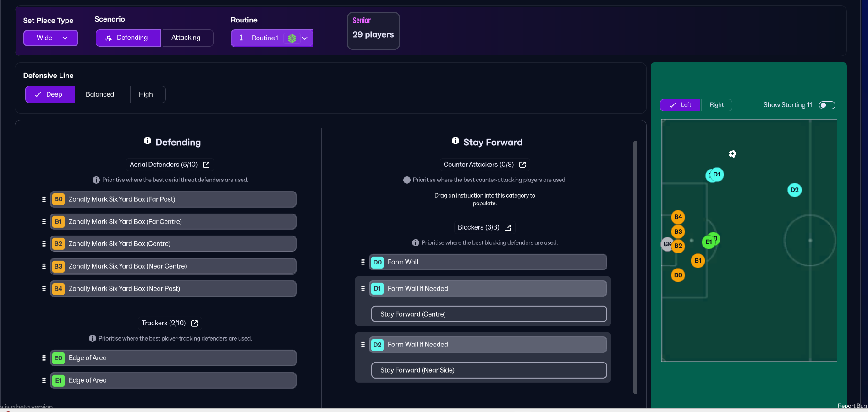Expand the Routine 1 dropdown
The height and width of the screenshot is (412, 868).
pos(305,38)
